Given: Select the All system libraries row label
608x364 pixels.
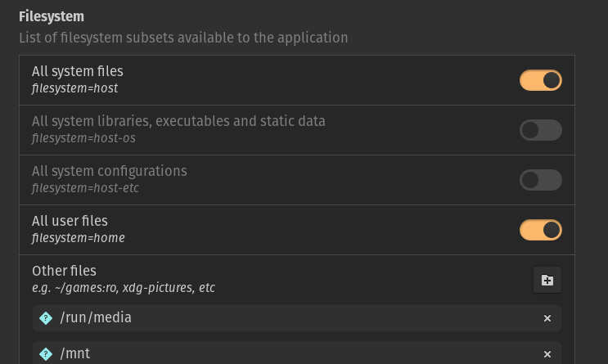Looking at the screenshot, I should (178, 121).
